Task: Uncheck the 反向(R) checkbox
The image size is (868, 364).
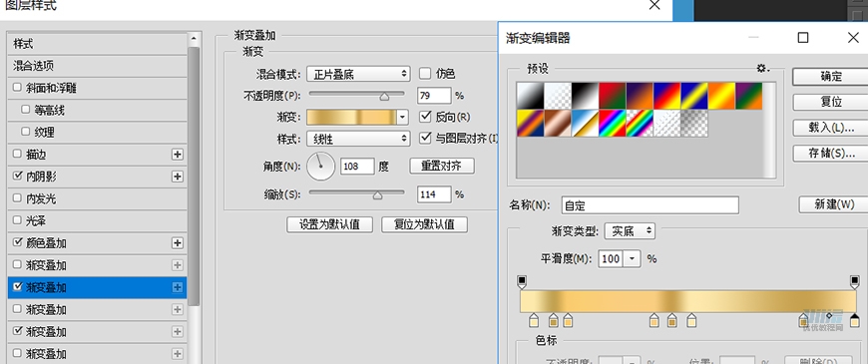Action: [x=425, y=117]
